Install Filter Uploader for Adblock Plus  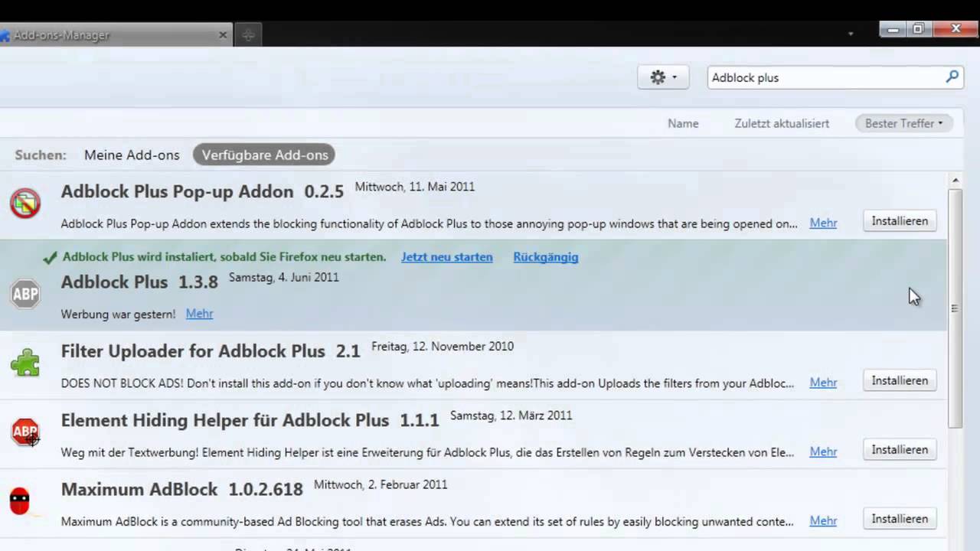[x=900, y=380]
